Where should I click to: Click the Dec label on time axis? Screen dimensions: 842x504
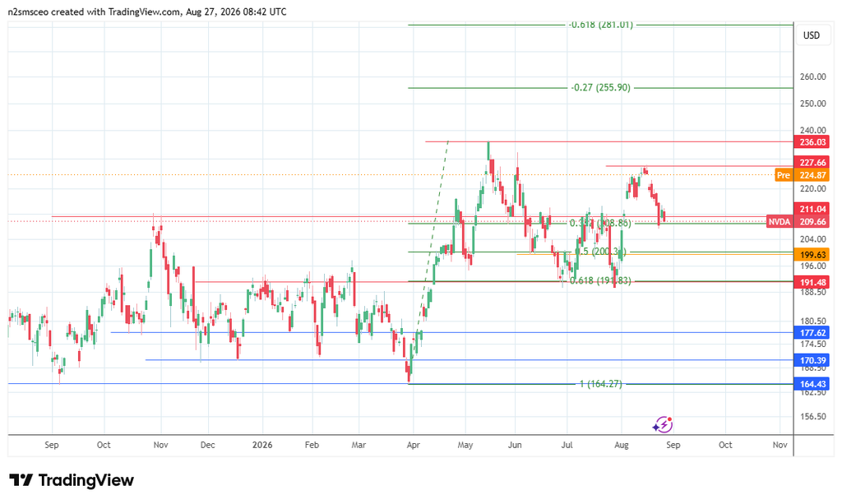pyautogui.click(x=207, y=445)
